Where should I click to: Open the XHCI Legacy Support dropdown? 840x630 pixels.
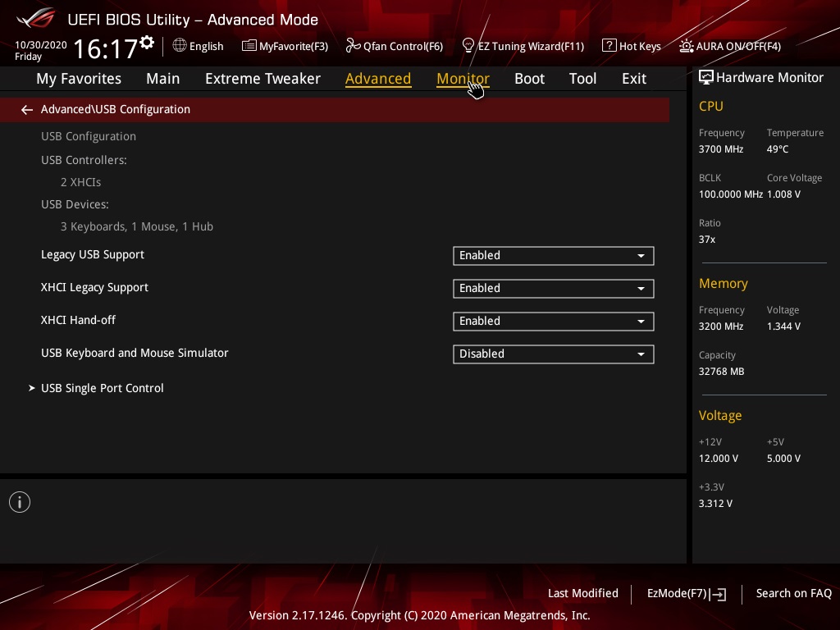pyautogui.click(x=553, y=288)
